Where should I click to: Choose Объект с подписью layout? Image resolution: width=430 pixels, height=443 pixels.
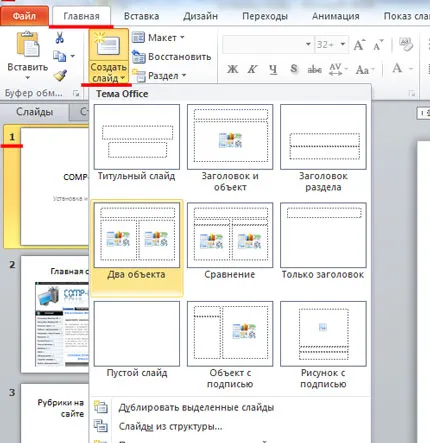[x=230, y=345]
